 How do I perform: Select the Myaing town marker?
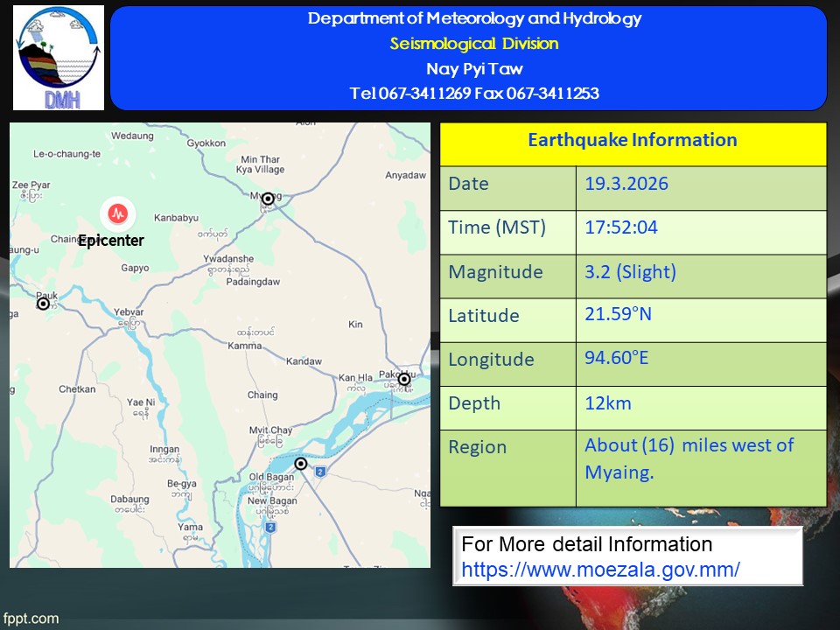268,199
